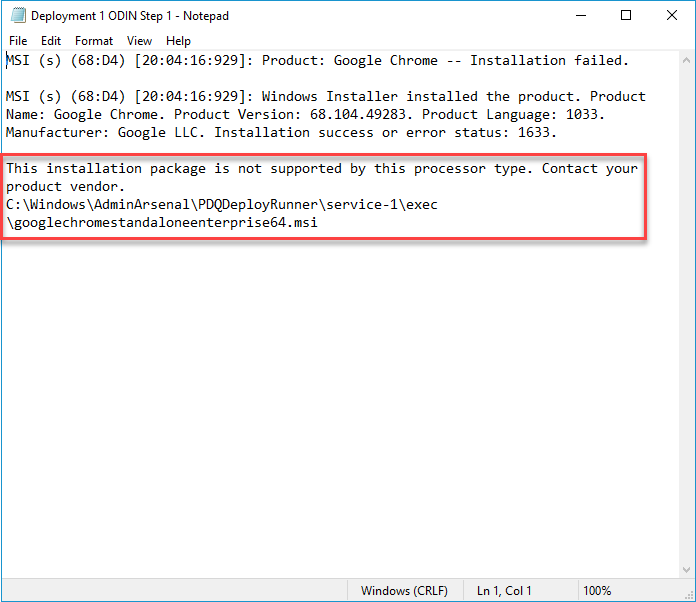Click the Notepad icon in title bar
Viewport: 696px width, 602px height.
coord(18,16)
